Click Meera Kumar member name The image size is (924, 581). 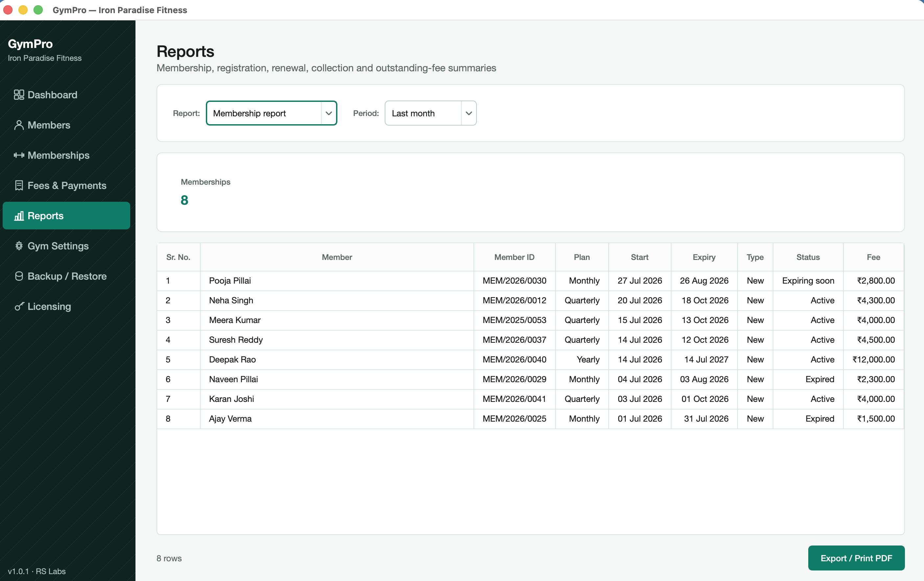[235, 320]
